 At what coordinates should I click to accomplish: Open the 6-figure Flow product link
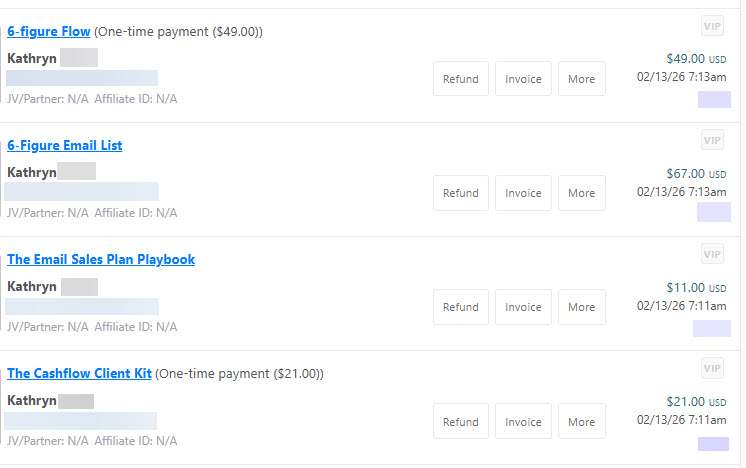[49, 31]
